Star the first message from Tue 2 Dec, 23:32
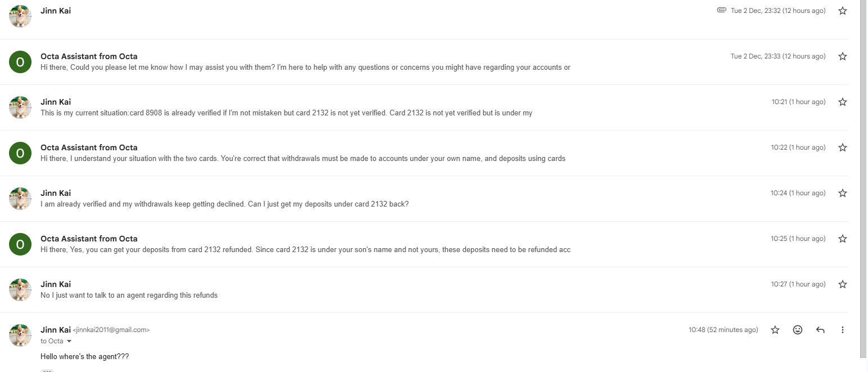Screen dimensions: 868x372 point(842,11)
